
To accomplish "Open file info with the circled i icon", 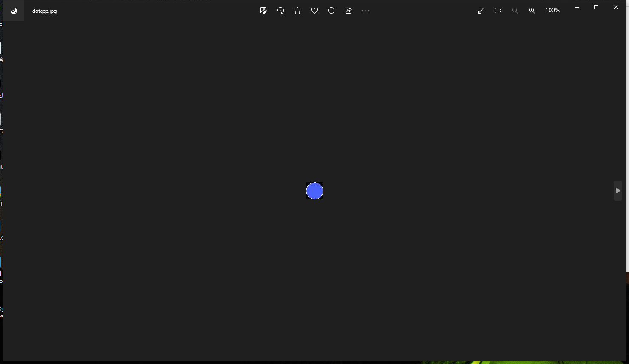I will [x=331, y=11].
